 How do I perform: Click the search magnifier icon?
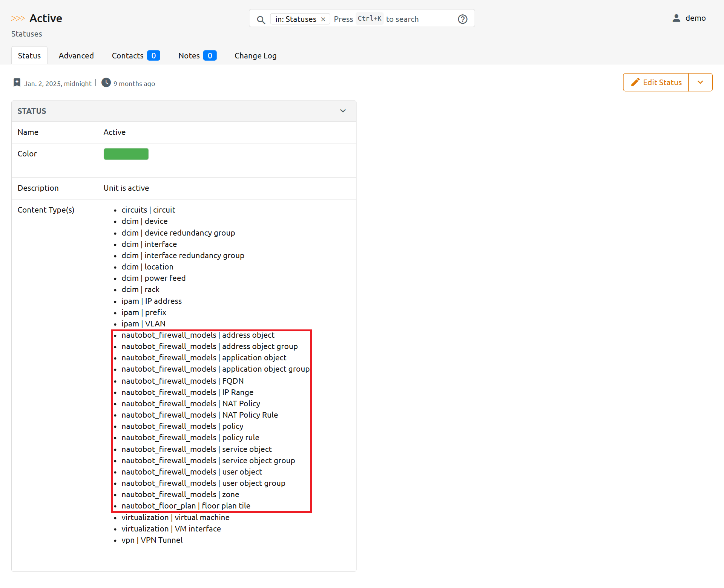[x=261, y=20]
